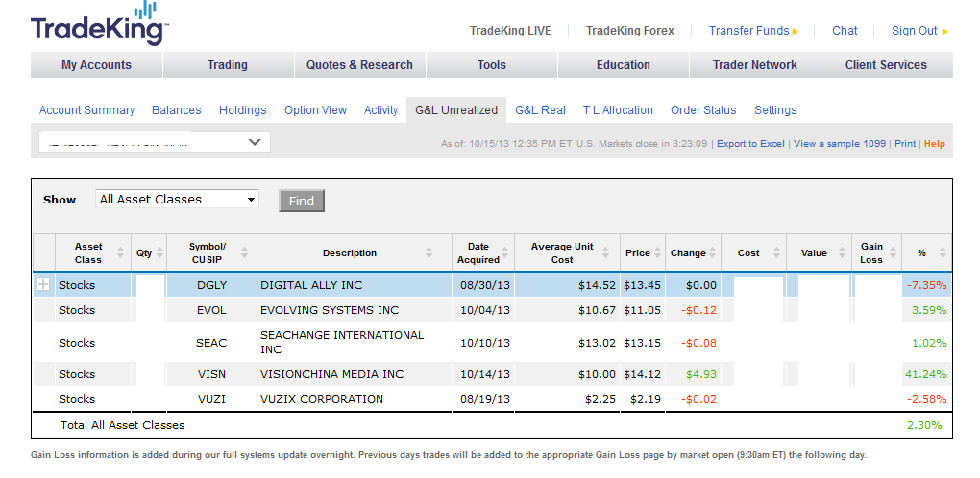
Task: Click the -7.35% loss value
Action: [927, 285]
